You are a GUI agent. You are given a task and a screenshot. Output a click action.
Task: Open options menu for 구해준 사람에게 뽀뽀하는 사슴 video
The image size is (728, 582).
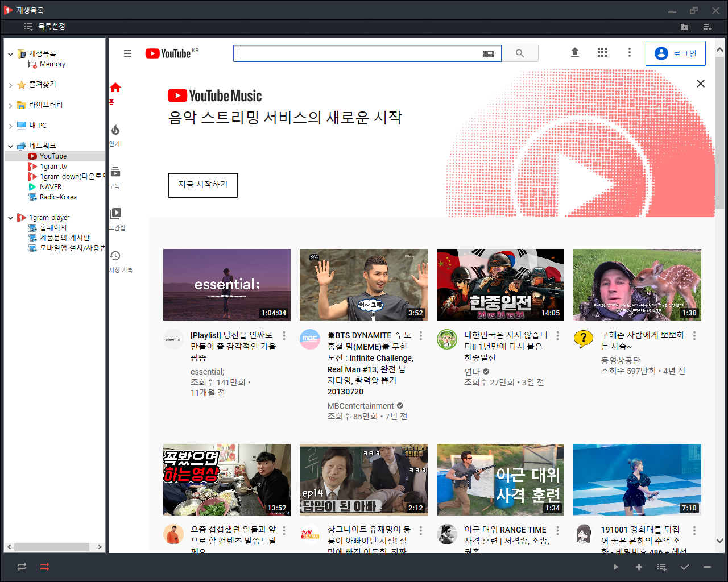pyautogui.click(x=694, y=336)
